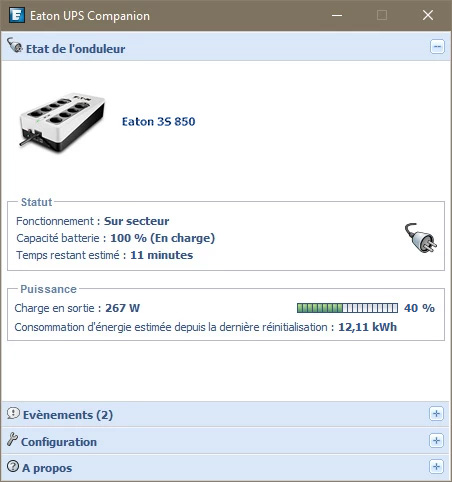Select the 40 % load percentage
Viewport: 452px width, 482px height.
419,308
